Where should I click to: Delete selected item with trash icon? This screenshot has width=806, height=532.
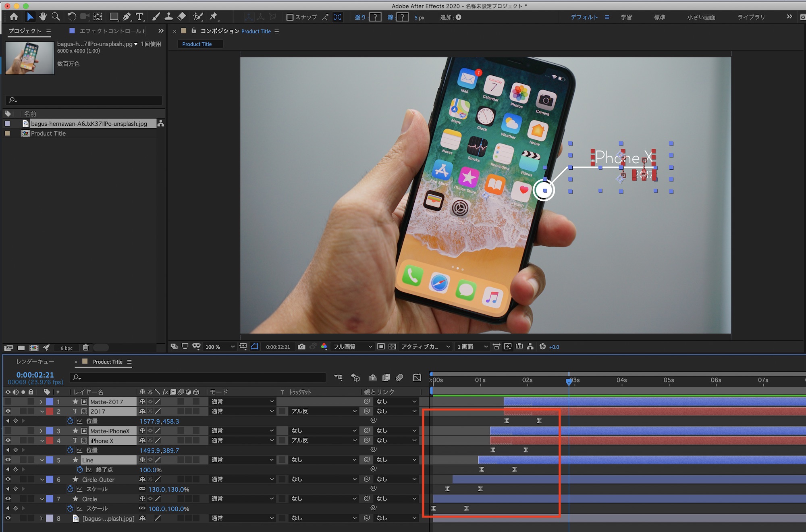tap(85, 347)
